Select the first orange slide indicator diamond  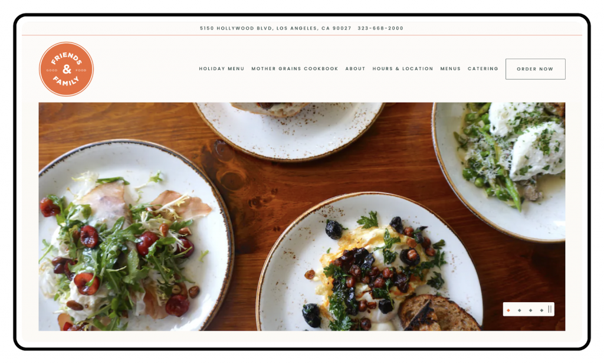508,310
